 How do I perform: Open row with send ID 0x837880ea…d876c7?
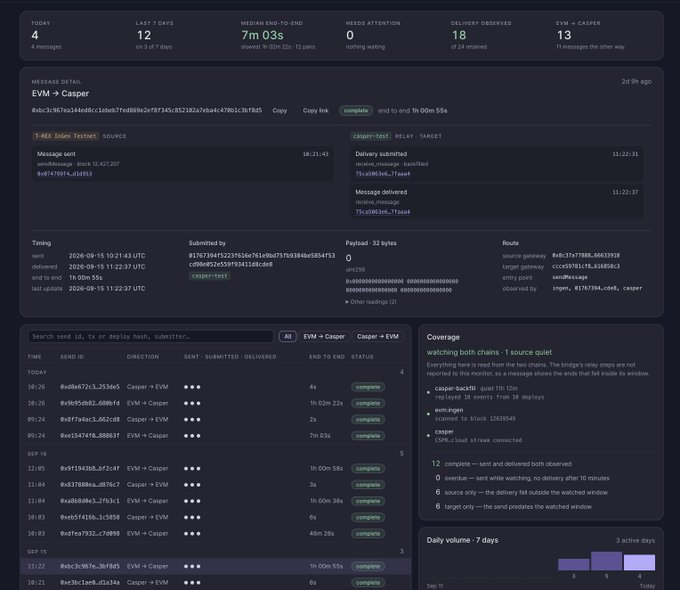tap(216, 485)
